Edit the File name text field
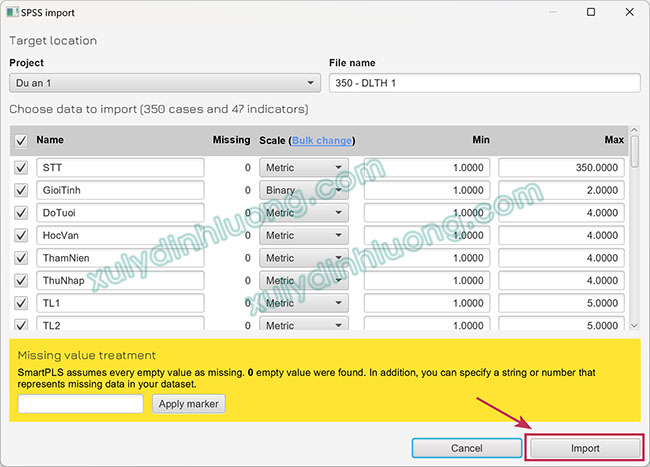 tap(484, 83)
